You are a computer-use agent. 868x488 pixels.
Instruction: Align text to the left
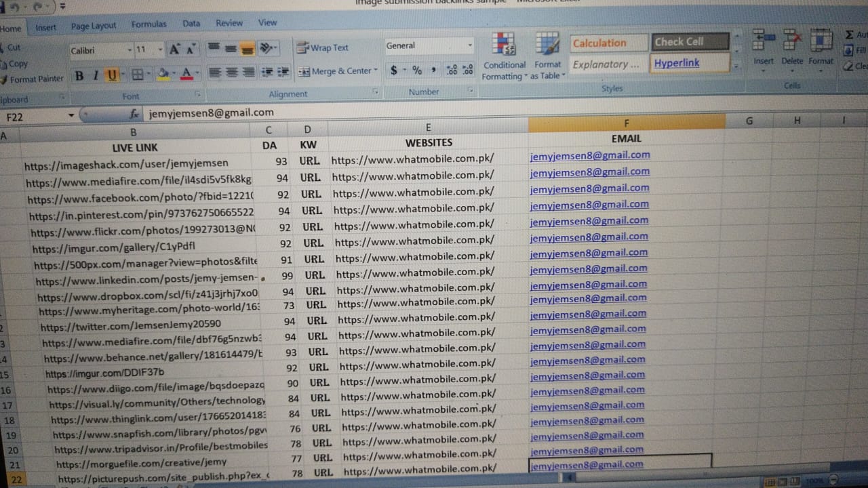tap(215, 72)
